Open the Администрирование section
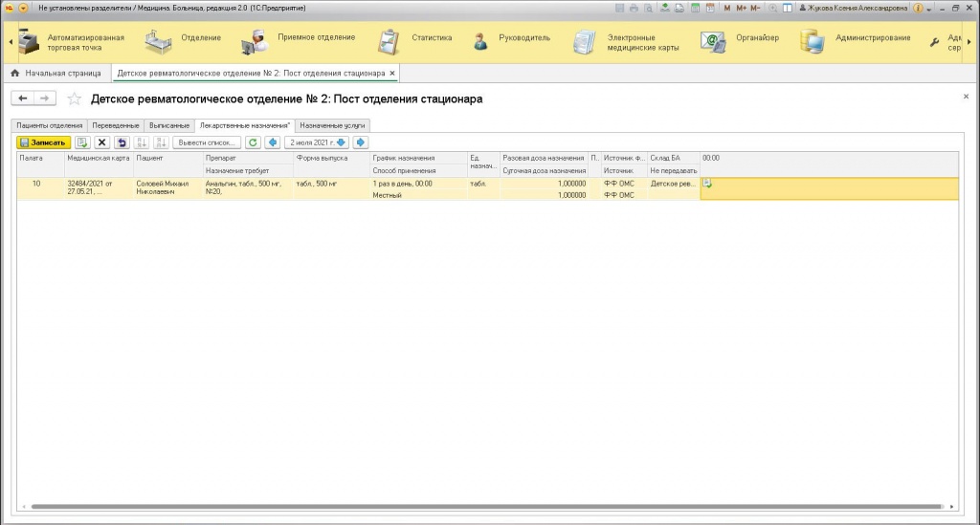 856,42
